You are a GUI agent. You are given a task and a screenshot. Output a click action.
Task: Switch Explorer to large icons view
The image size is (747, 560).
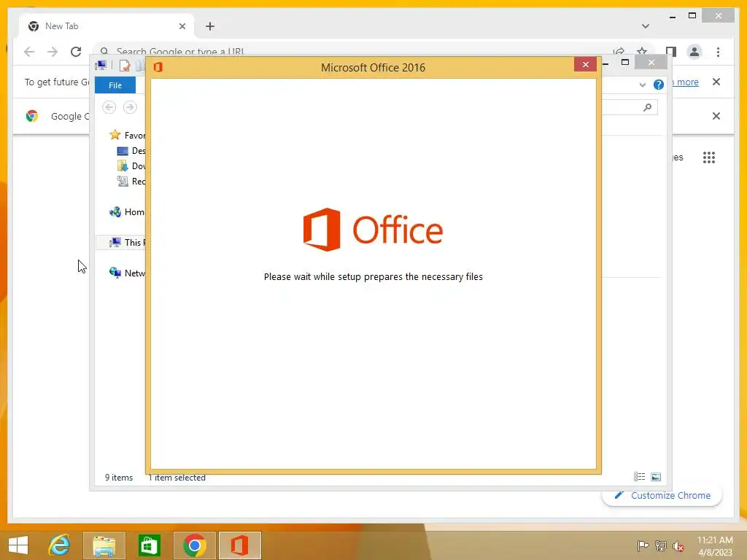[x=656, y=477]
